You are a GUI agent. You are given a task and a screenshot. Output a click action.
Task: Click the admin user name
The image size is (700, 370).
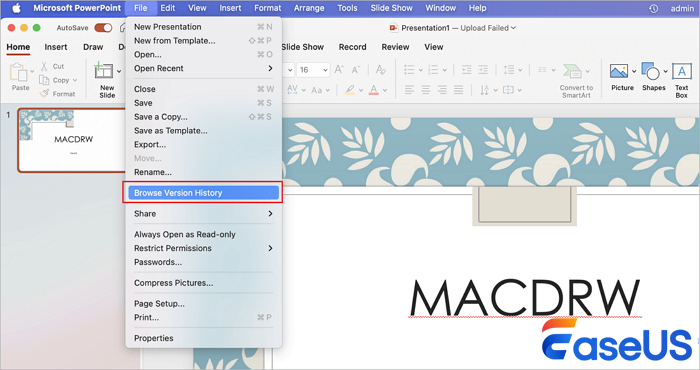click(x=682, y=8)
